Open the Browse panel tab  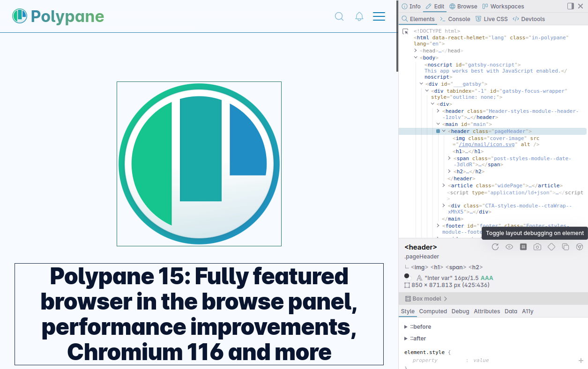coord(463,6)
